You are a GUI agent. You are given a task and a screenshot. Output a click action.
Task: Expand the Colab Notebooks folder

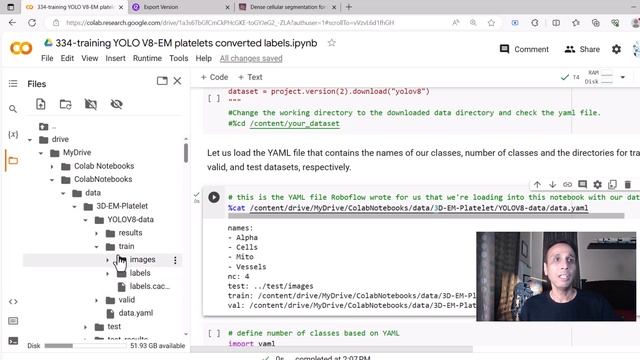point(52,167)
